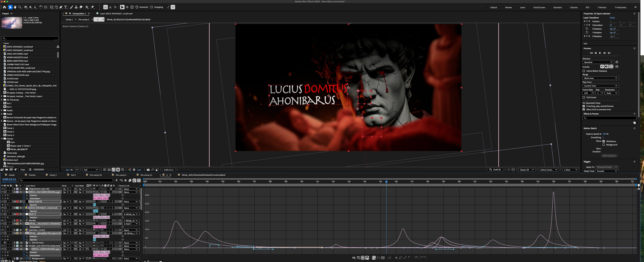Select the Pen tool
Screen dimensions: 644x262
(61, 7)
